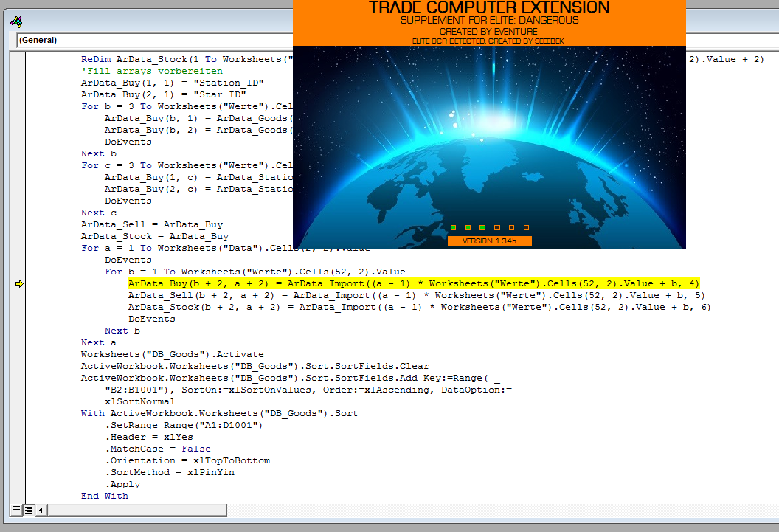This screenshot has width=779, height=532.
Task: Click the VBA module icon in the title bar
Action: click(x=16, y=21)
